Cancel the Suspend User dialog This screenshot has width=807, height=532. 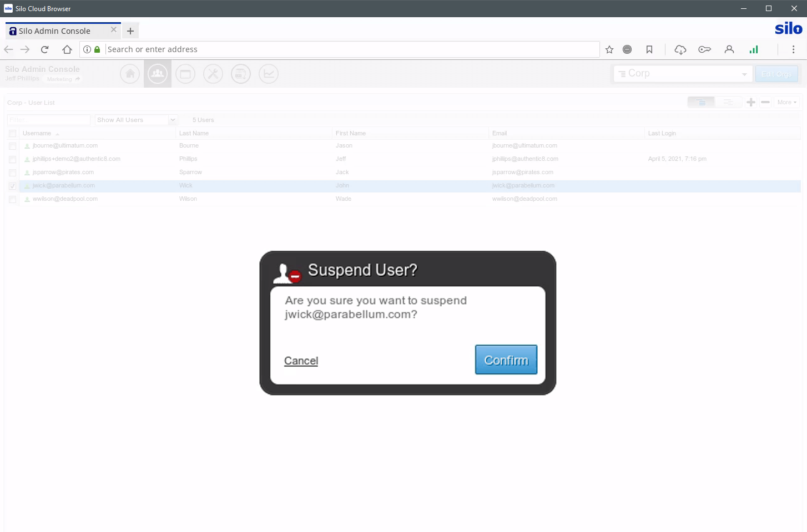[301, 361]
